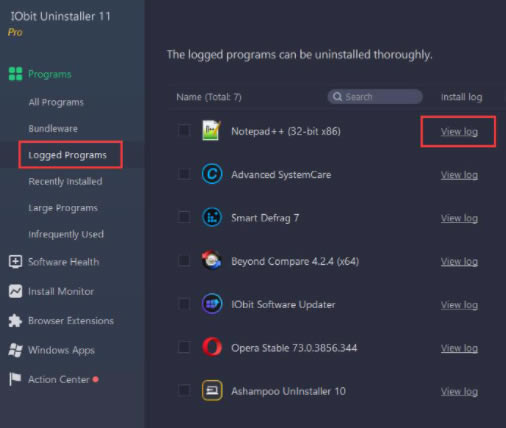Open Bundleware category
506x428 pixels.
click(x=53, y=129)
